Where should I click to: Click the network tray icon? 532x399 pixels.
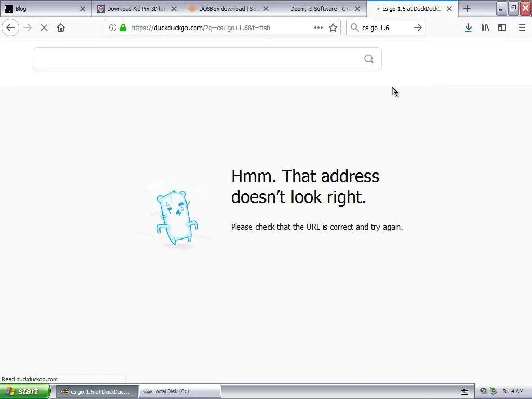pos(493,391)
